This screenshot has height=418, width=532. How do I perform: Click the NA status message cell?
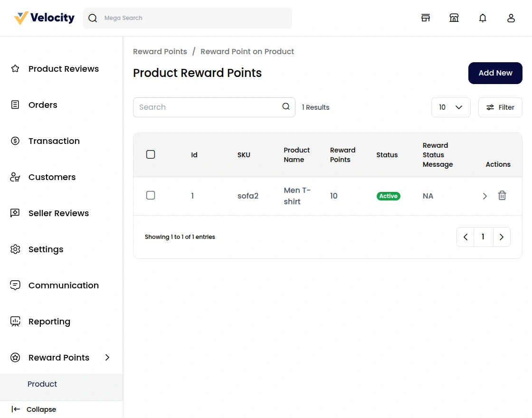pos(428,196)
